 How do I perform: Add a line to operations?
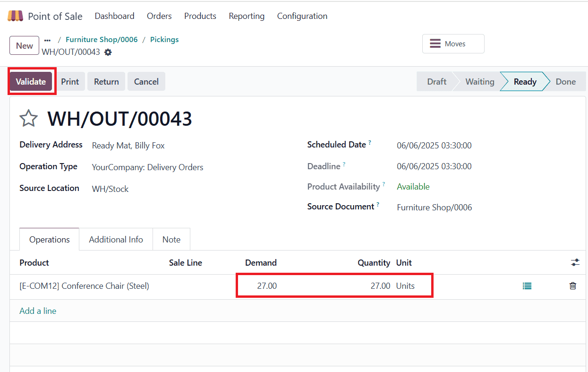coord(38,311)
